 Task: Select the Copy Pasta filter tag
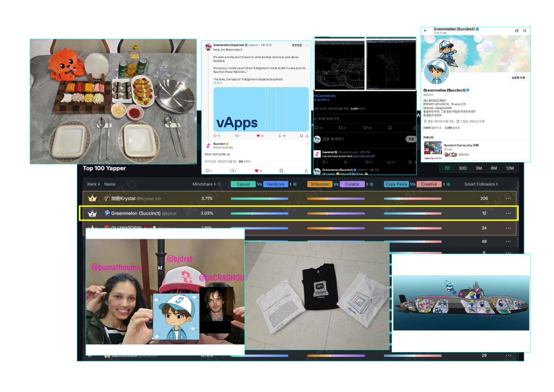(x=396, y=184)
